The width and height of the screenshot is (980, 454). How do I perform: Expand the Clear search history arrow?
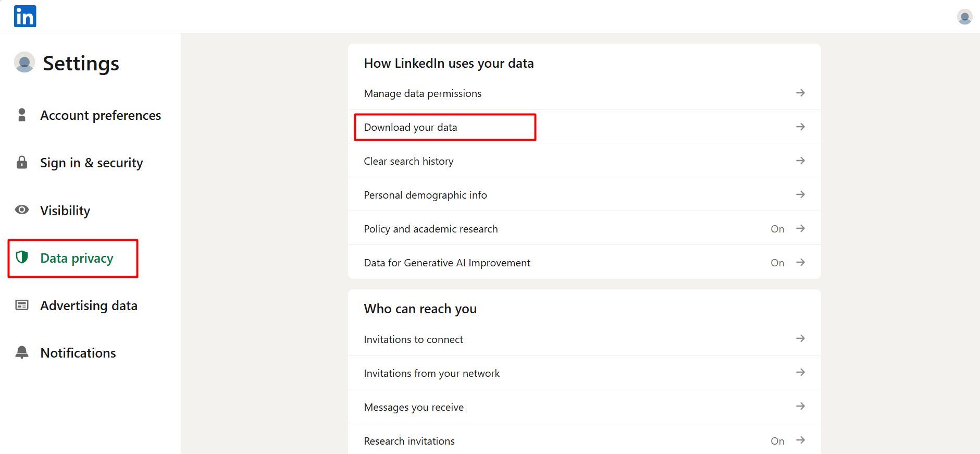point(800,161)
